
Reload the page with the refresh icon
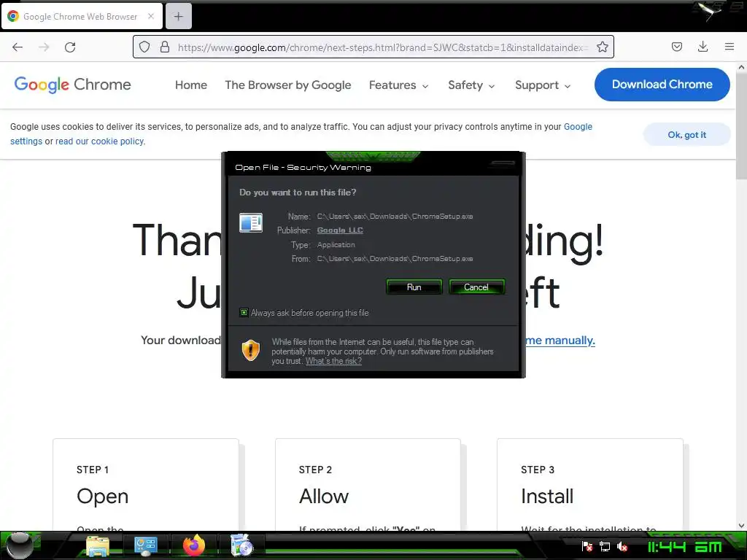pos(70,47)
